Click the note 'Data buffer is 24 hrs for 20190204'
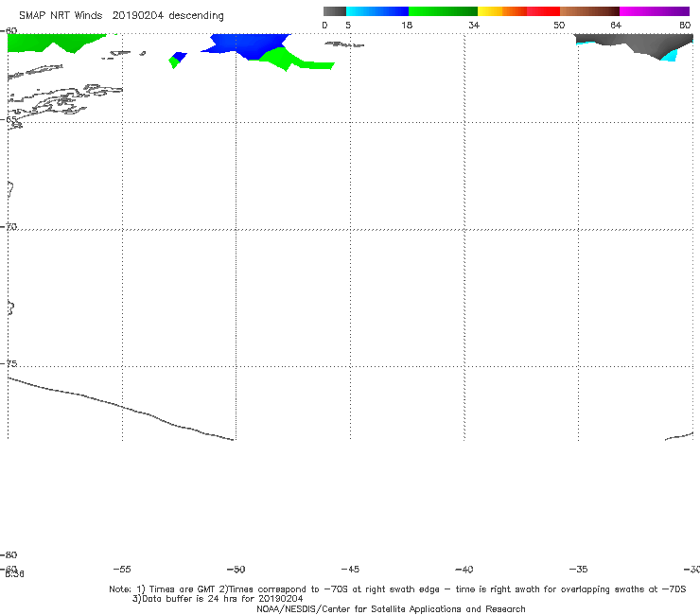The image size is (700, 615). tap(218, 599)
